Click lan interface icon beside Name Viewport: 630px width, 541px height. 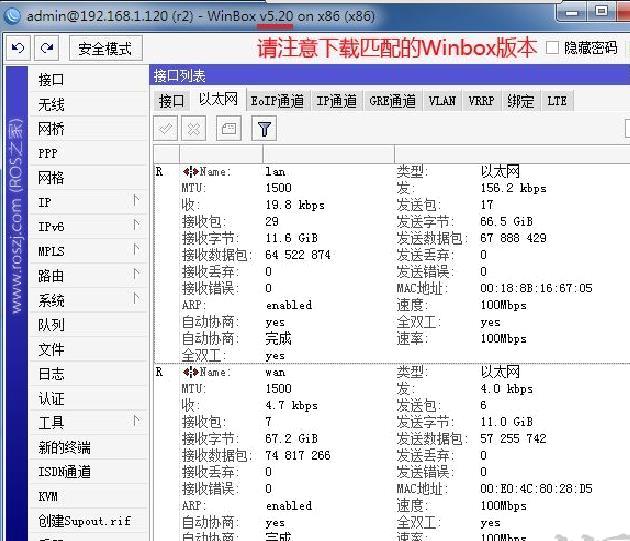[x=190, y=172]
